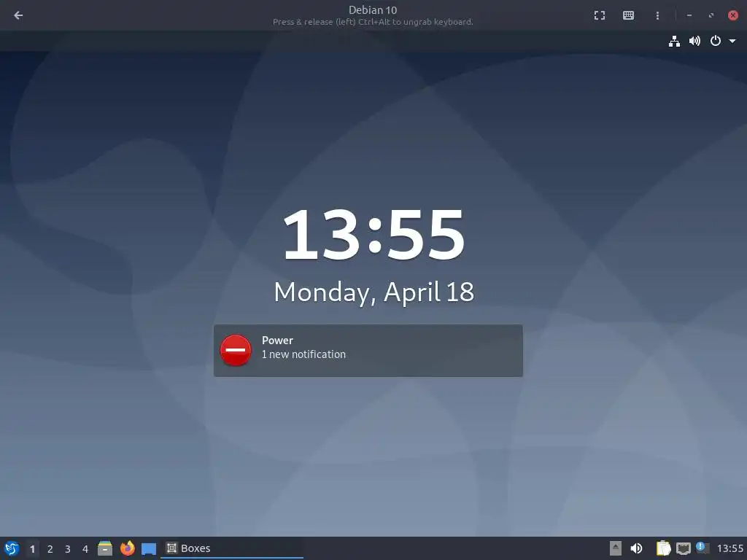Click the blue desktop icon in taskbar
Image resolution: width=747 pixels, height=560 pixels.
click(x=149, y=548)
